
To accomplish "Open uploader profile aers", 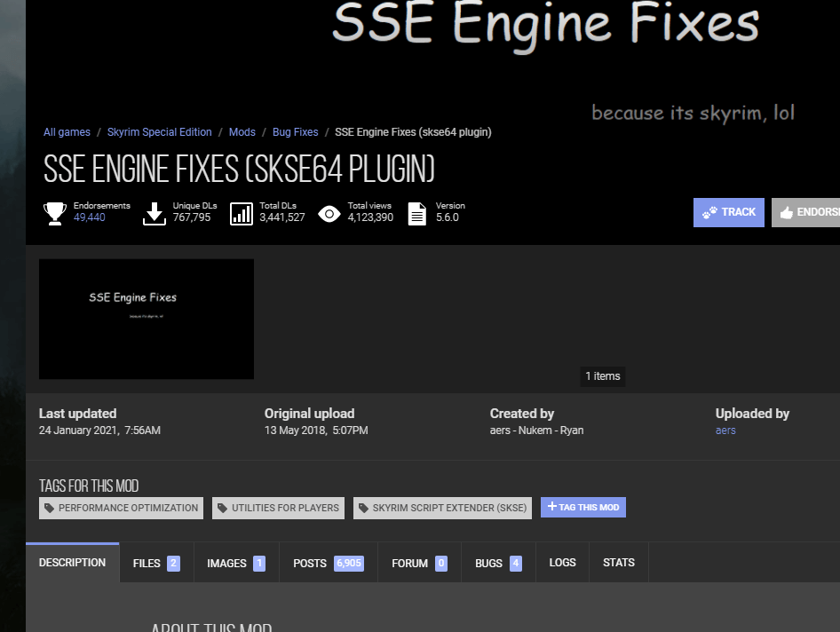I will click(725, 431).
